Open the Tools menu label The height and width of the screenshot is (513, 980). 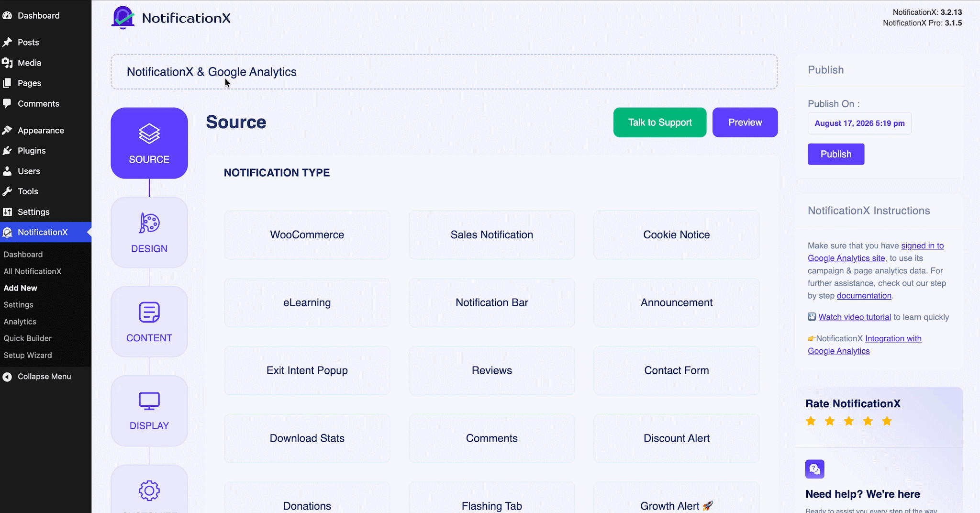click(x=28, y=191)
